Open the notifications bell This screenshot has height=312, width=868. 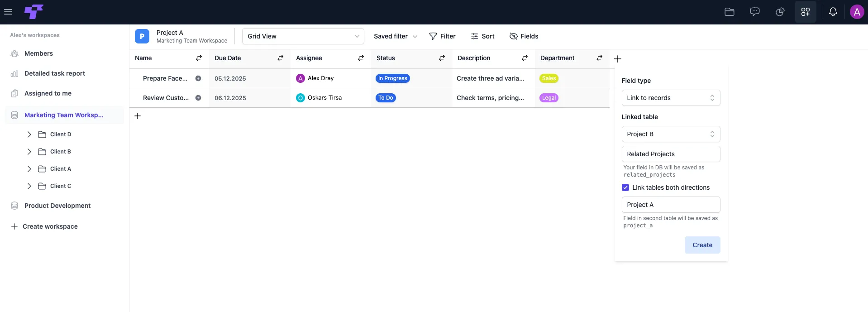point(833,12)
